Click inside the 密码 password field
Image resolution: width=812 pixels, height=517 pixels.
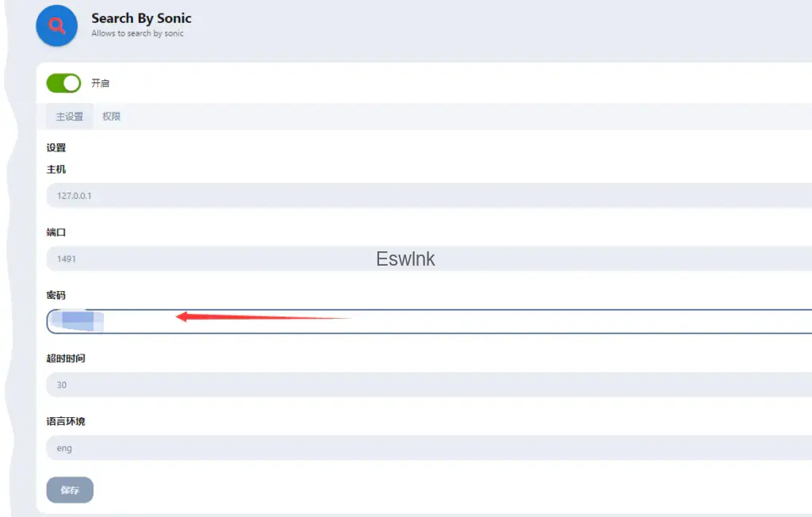[476, 321]
